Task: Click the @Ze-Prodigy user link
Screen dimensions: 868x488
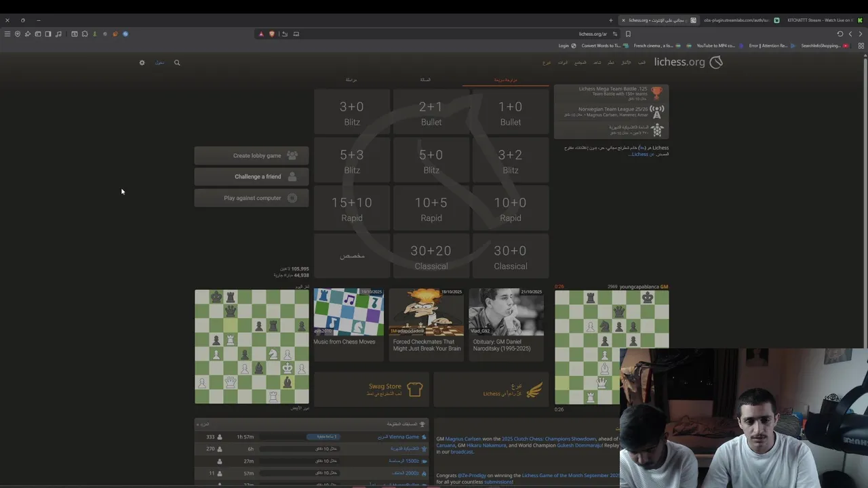Action: 472,476
